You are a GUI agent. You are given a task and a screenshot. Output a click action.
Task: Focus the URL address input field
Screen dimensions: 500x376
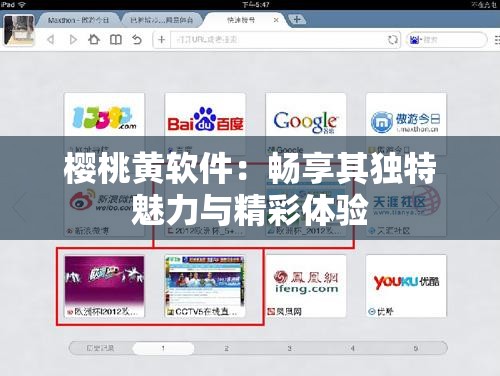pos(278,40)
